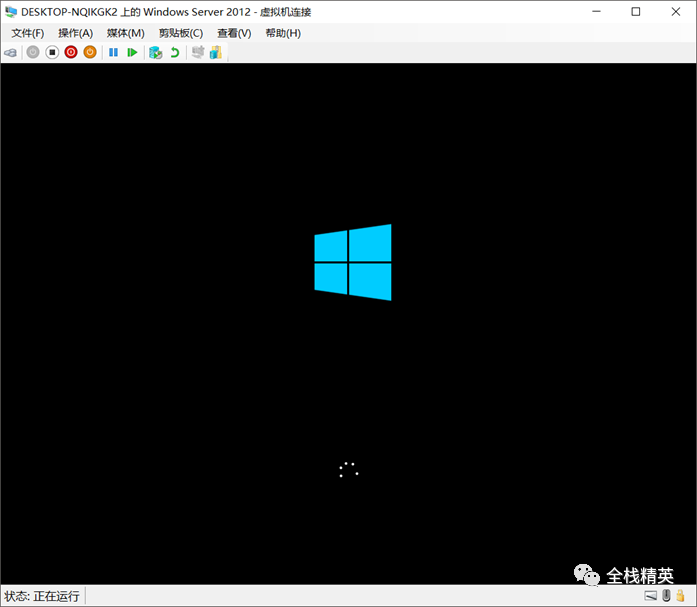Save VM state with orange icon

(x=90, y=52)
